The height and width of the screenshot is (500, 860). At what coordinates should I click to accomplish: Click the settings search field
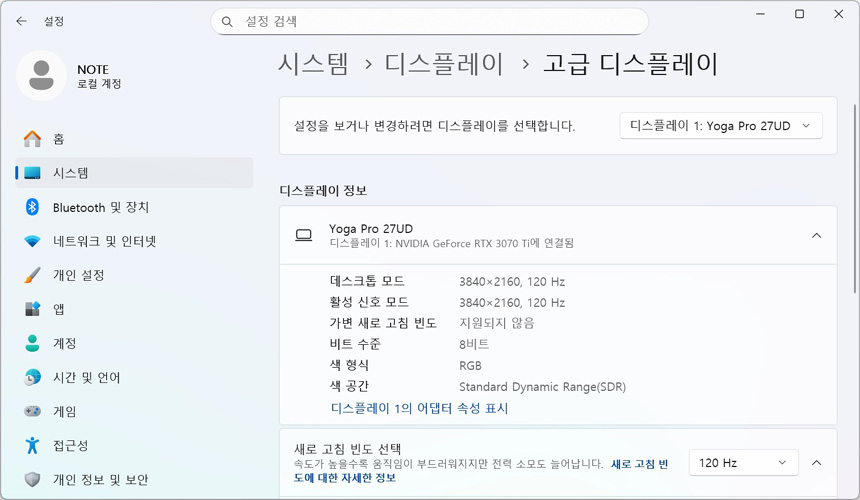pyautogui.click(x=430, y=21)
